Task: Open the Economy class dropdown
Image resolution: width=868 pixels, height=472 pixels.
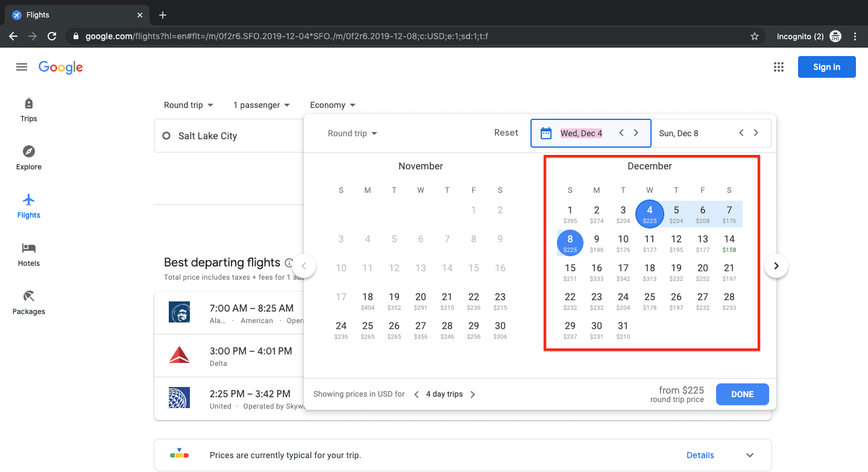Action: (x=333, y=105)
